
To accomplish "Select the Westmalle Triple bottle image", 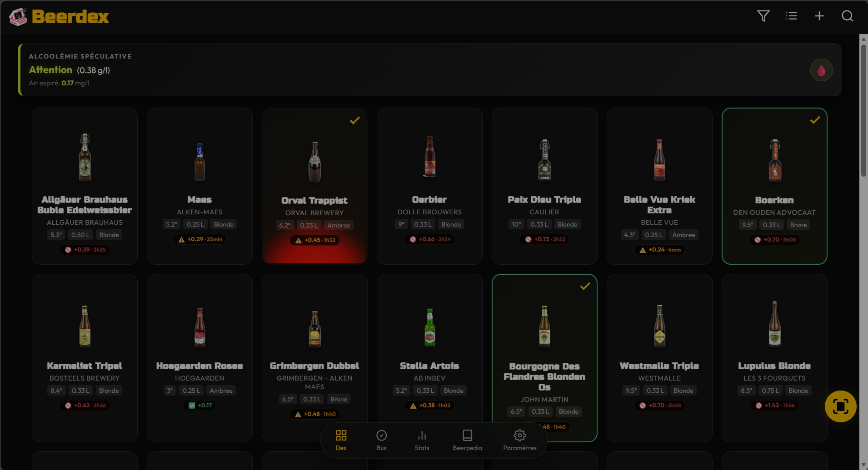I will pos(659,326).
